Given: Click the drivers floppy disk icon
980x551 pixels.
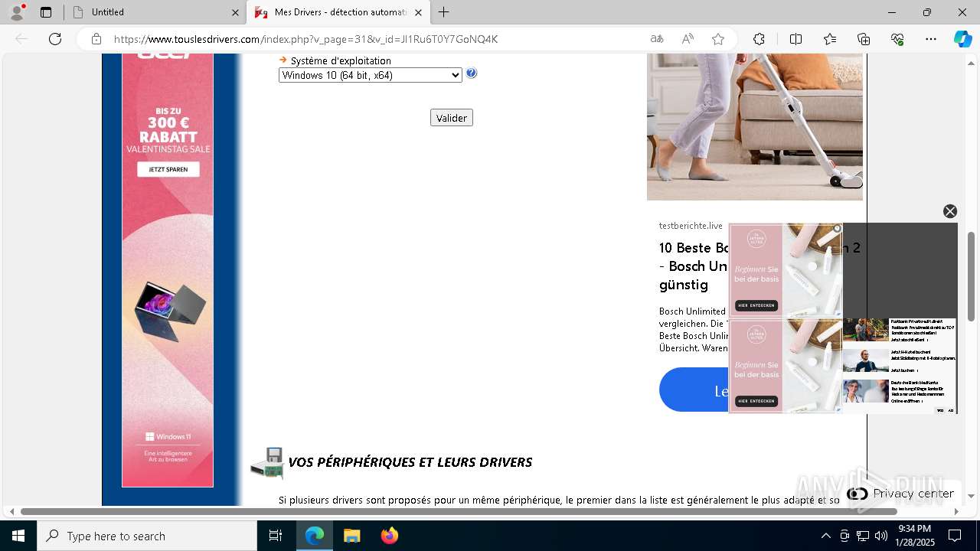Looking at the screenshot, I should click(267, 464).
